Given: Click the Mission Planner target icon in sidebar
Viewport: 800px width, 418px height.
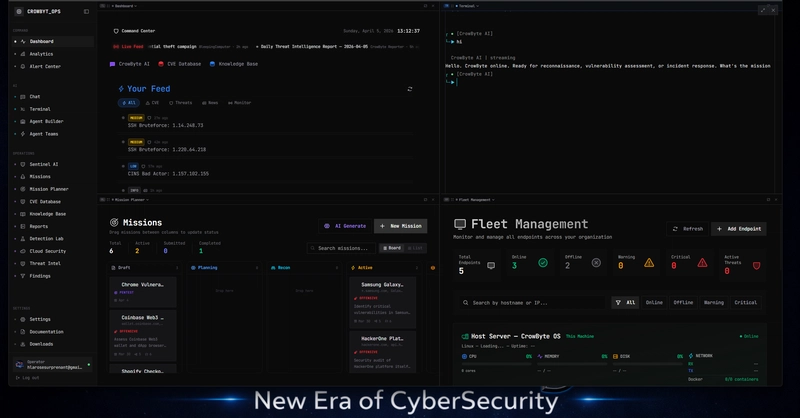Looking at the screenshot, I should click(22, 189).
